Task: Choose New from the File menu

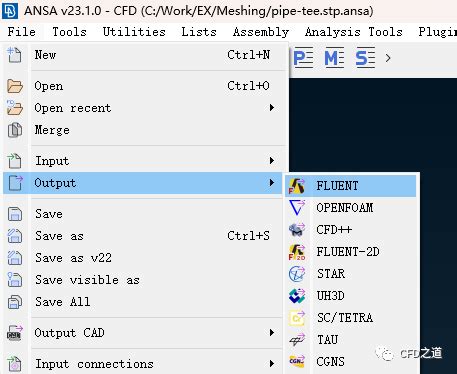Action: pyautogui.click(x=143, y=55)
